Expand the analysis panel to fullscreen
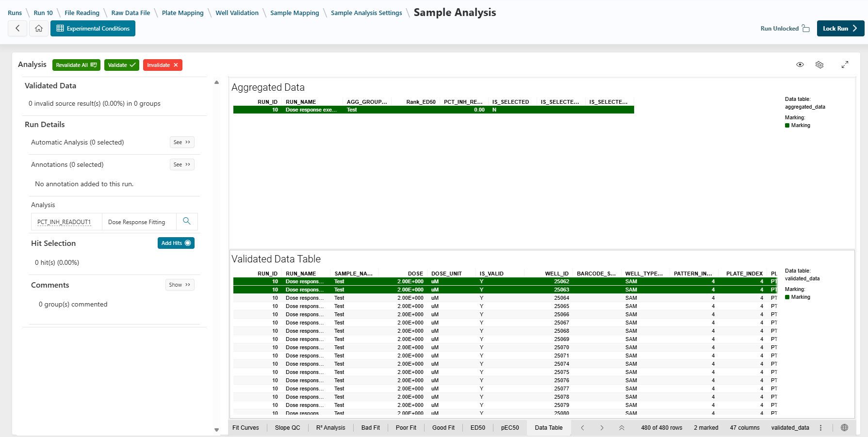868x437 pixels. pyautogui.click(x=845, y=65)
